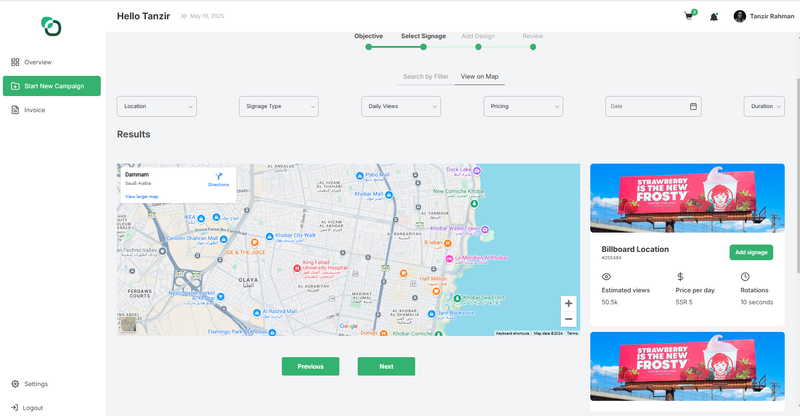
Task: Click the first Frosty billboard image
Action: click(x=687, y=198)
